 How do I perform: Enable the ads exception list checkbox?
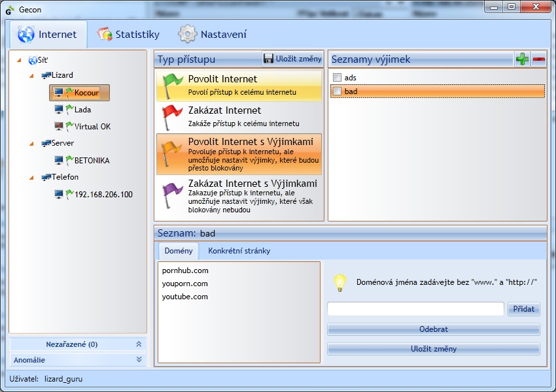click(x=338, y=78)
